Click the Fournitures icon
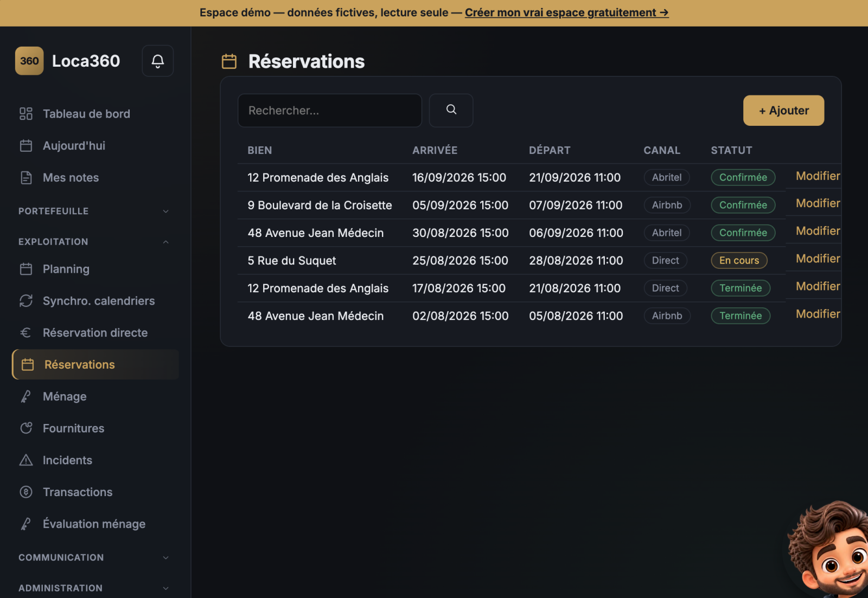 (x=26, y=428)
